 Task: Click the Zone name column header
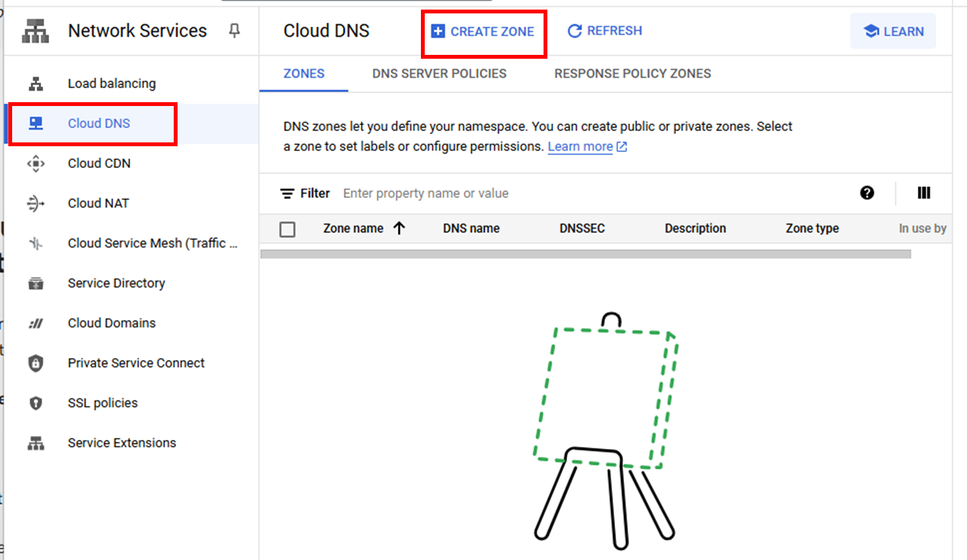coord(353,228)
